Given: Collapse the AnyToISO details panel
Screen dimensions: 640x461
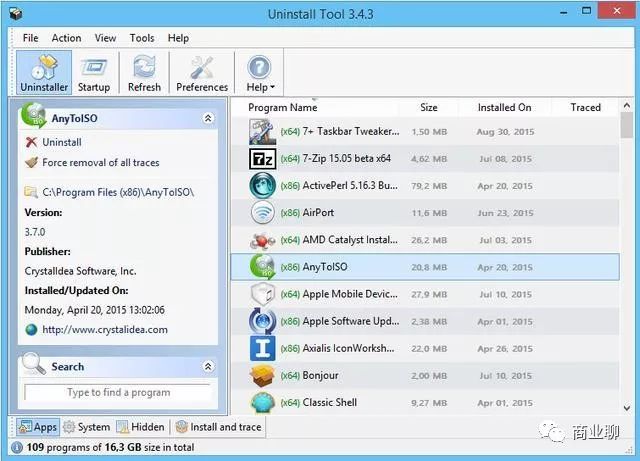Looking at the screenshot, I should coord(208,118).
